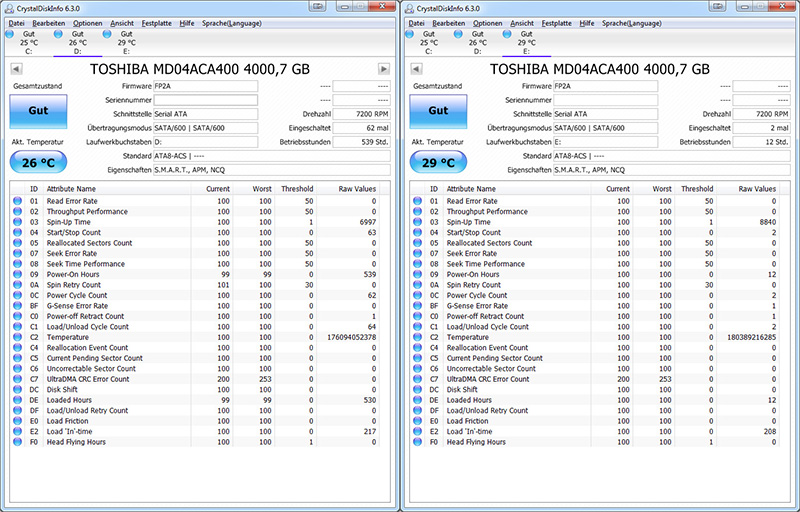Image resolution: width=800 pixels, height=512 pixels.
Task: Click raw value 176094052378
Action: pyautogui.click(x=352, y=337)
